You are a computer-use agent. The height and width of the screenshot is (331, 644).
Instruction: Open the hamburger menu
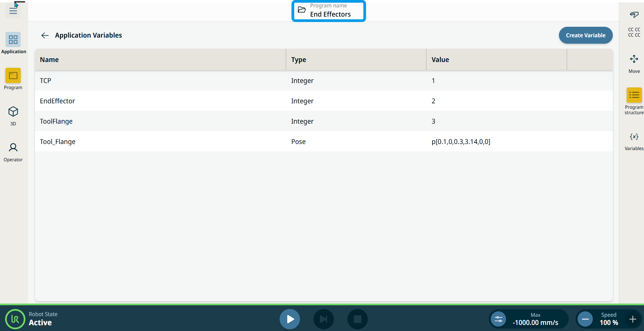click(13, 11)
